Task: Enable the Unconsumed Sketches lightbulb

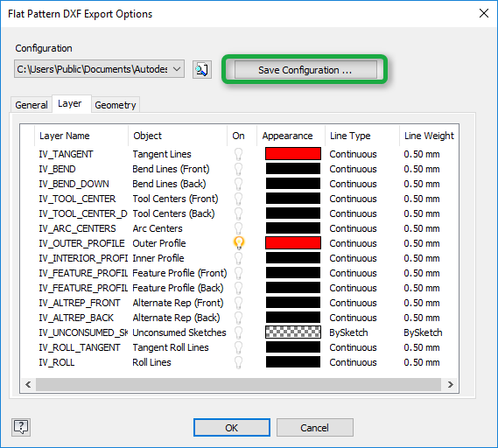Action: (239, 332)
